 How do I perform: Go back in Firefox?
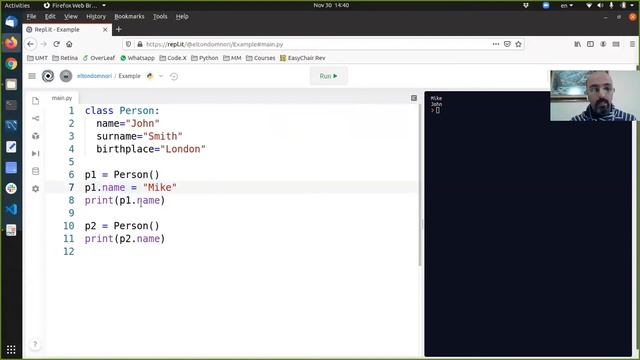point(31,44)
